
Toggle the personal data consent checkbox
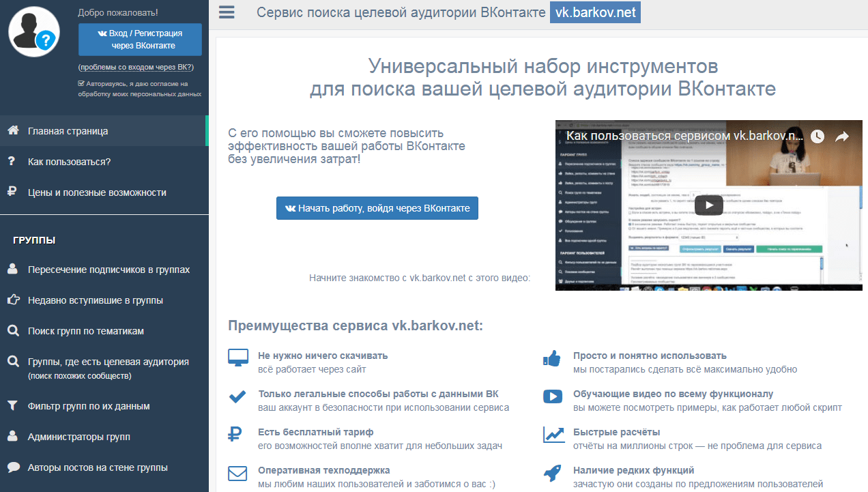click(81, 84)
